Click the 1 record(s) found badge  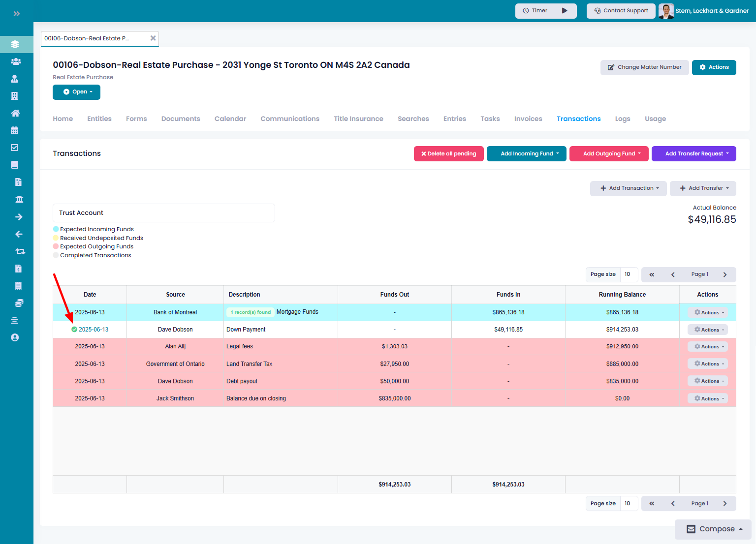tap(251, 312)
